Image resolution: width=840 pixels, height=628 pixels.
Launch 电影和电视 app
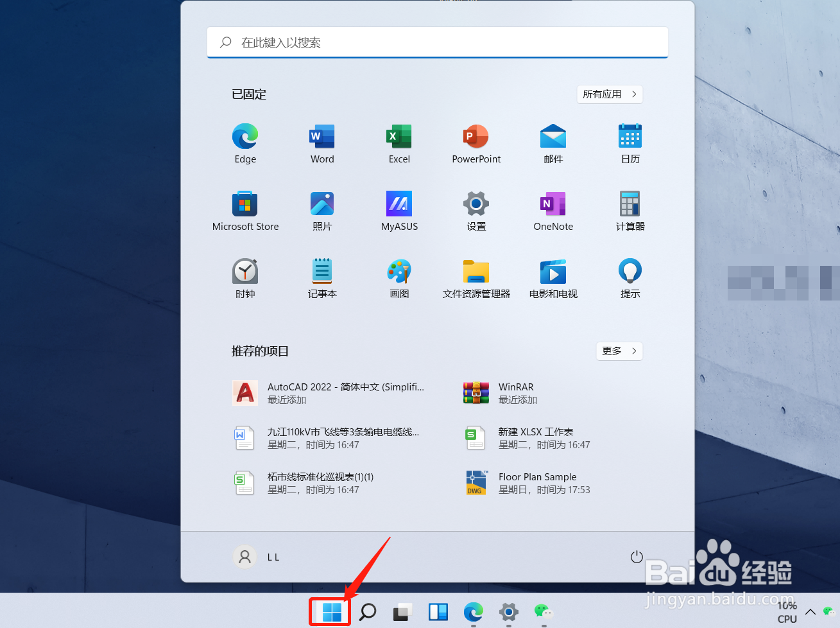(553, 279)
